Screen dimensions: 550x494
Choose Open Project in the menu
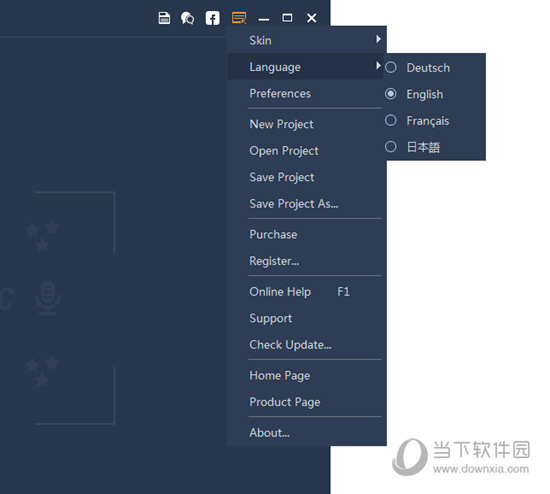(x=307, y=151)
